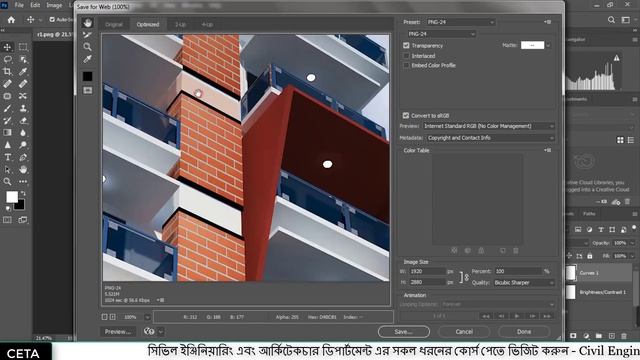Select the Rectangular Marquee tool
Image resolution: width=640 pixels, height=360 pixels.
pyautogui.click(x=23, y=47)
